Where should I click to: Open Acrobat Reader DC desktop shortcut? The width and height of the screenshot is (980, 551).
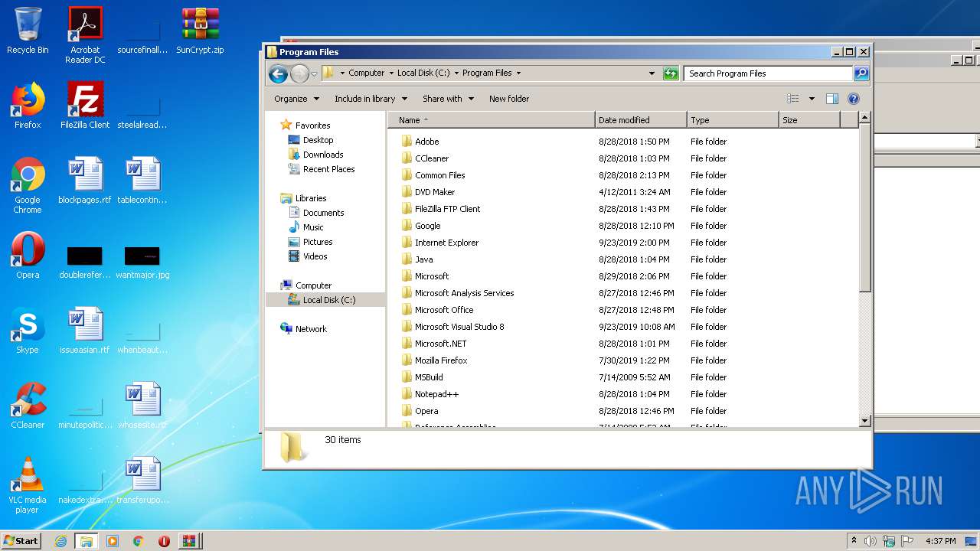coord(85,35)
